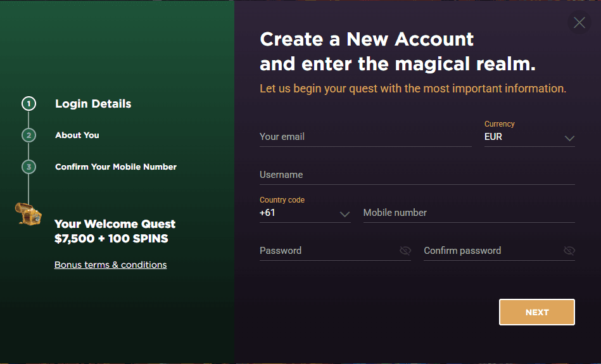The width and height of the screenshot is (601, 364).
Task: Toggle visibility of Confirm password field
Action: [569, 251]
